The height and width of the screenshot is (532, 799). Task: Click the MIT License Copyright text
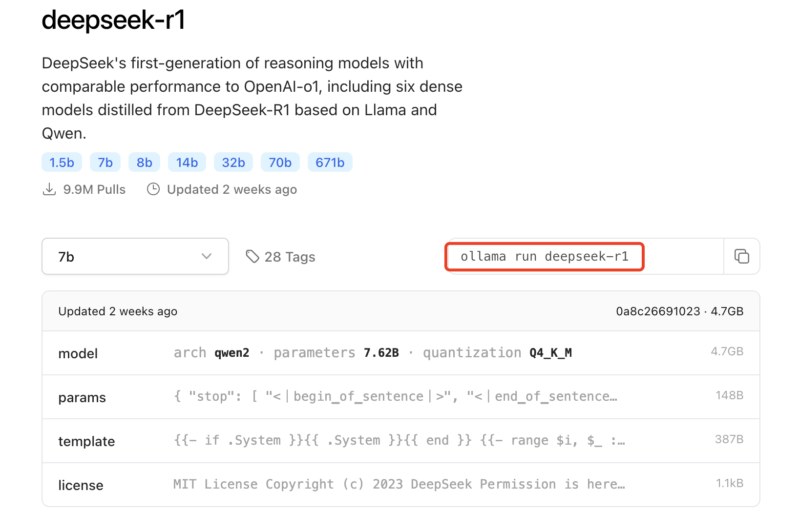pos(399,484)
